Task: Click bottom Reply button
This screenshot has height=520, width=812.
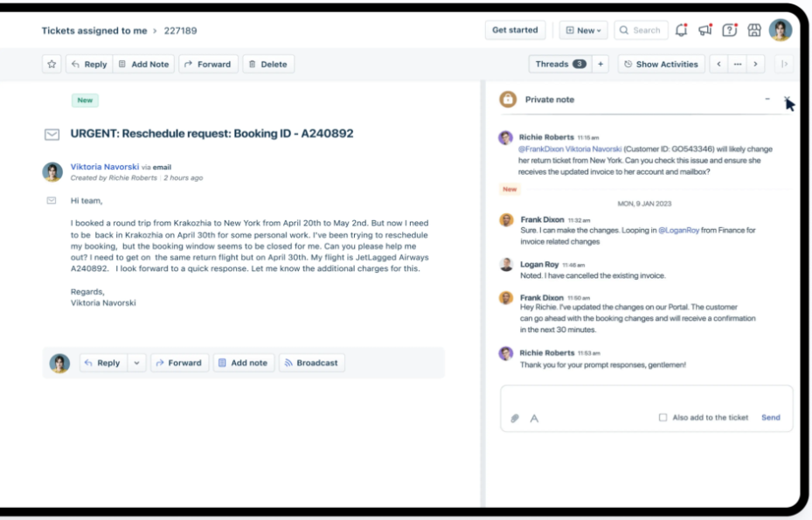Action: click(103, 363)
